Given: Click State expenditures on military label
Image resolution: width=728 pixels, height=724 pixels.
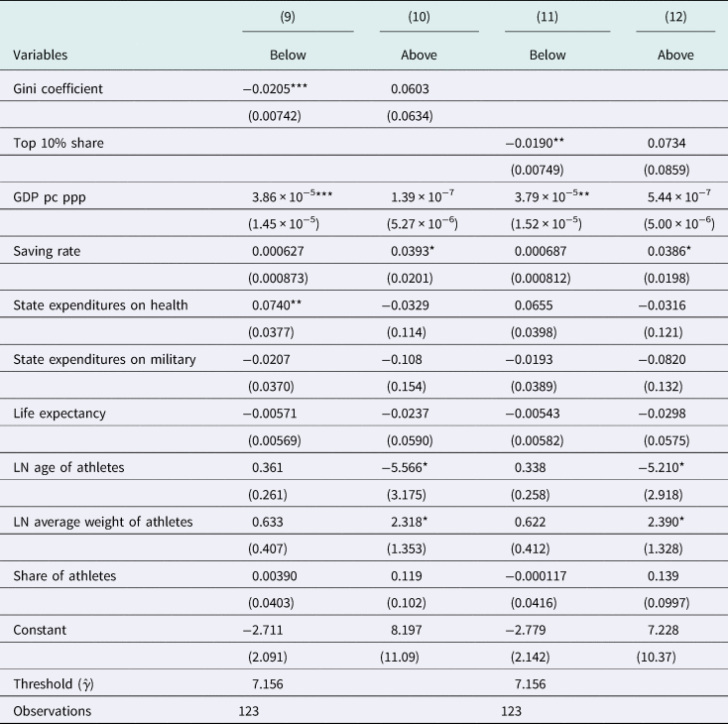Looking at the screenshot, I should [104, 359].
